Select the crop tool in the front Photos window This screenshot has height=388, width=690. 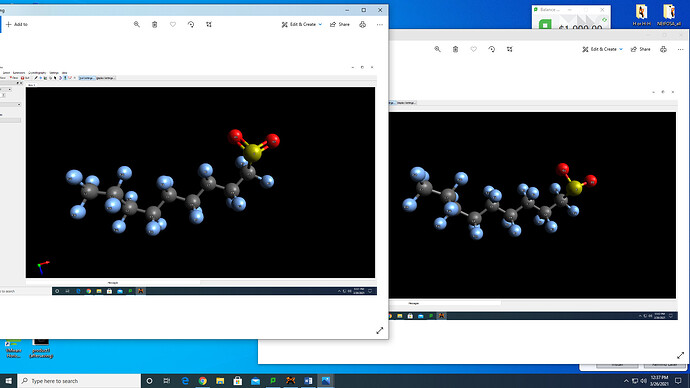(x=209, y=25)
